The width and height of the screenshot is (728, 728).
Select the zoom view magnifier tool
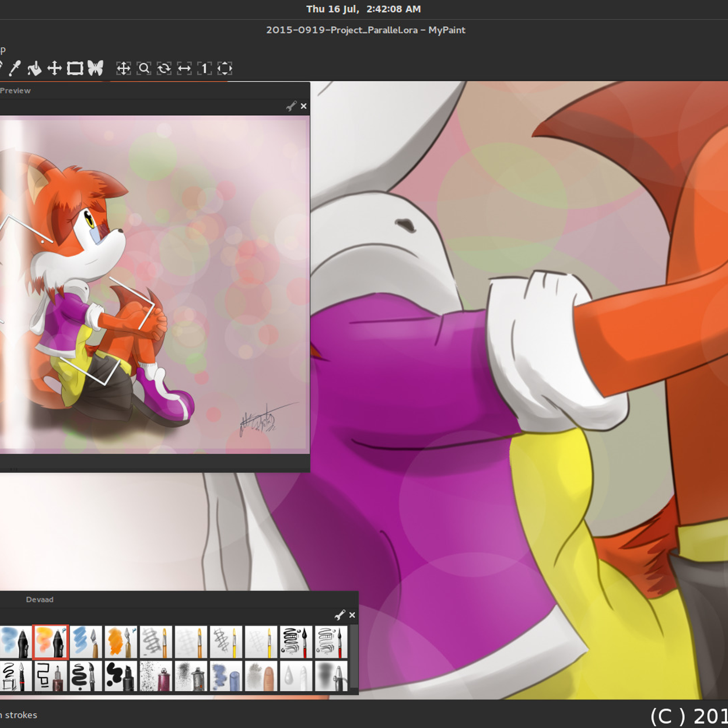144,68
